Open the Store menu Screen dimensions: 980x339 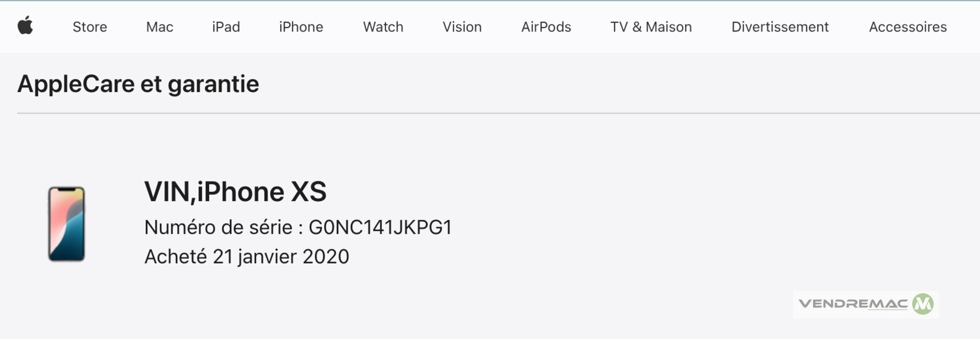click(90, 27)
